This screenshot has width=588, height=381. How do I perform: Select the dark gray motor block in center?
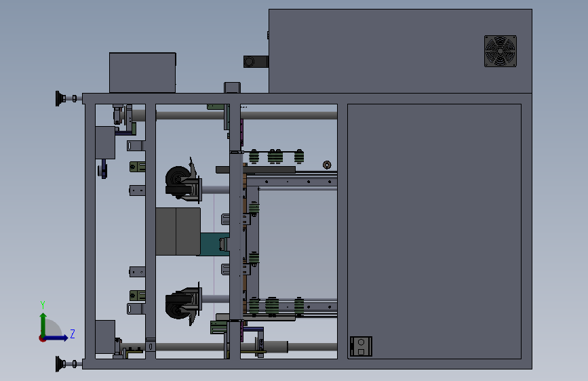(178, 231)
